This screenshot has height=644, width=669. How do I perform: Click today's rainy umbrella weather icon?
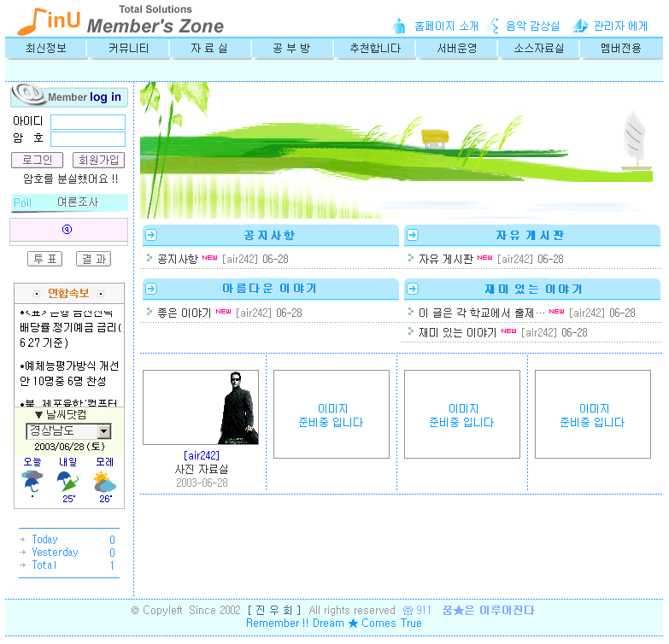point(32,483)
